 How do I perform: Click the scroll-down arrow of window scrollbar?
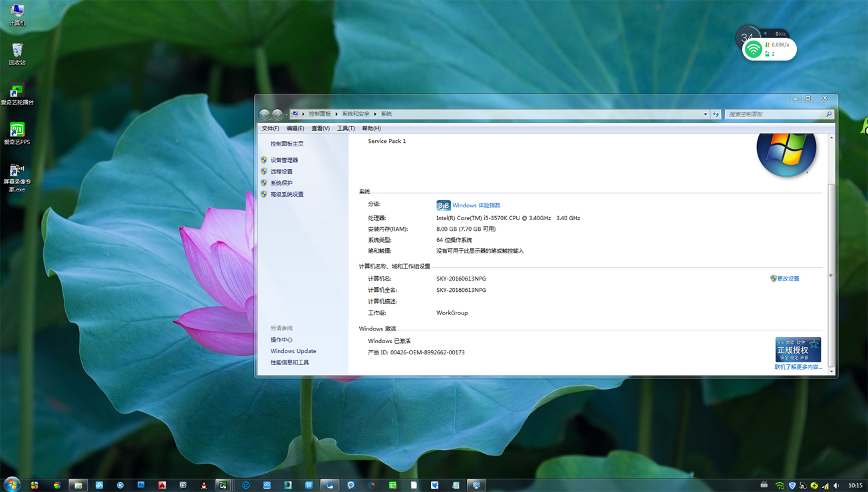831,371
